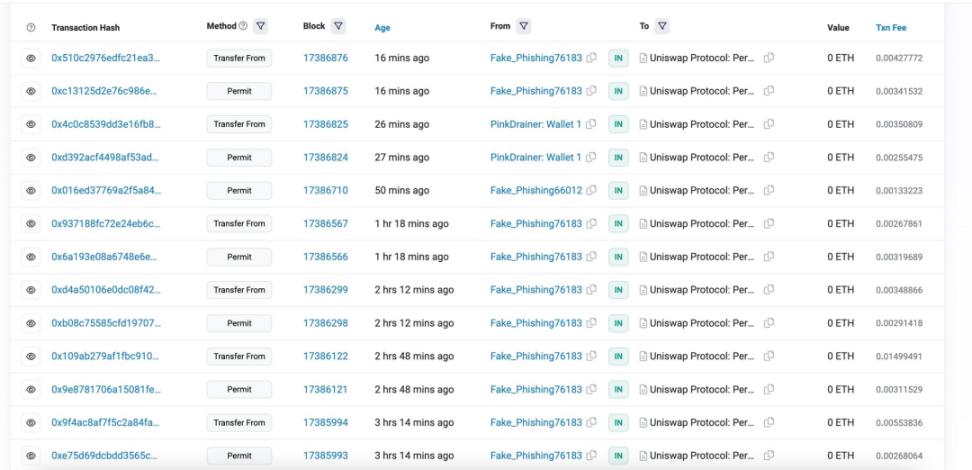This screenshot has width=972, height=470.
Task: Copy the To address in block 17386121 row
Action: pyautogui.click(x=768, y=389)
